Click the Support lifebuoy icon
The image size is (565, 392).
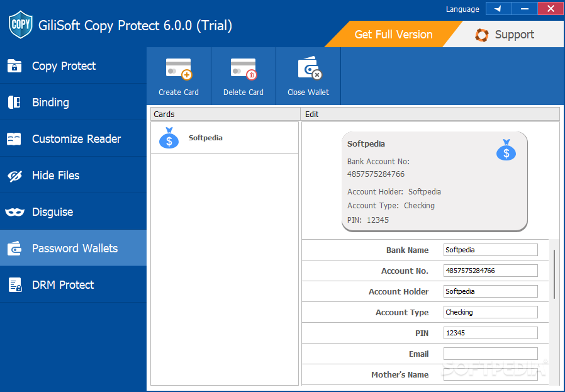coord(482,35)
